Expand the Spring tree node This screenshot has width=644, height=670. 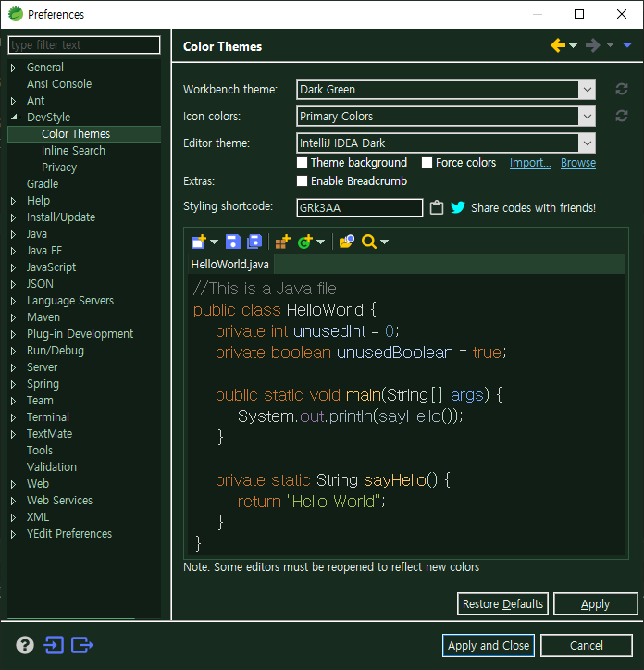[x=13, y=384]
